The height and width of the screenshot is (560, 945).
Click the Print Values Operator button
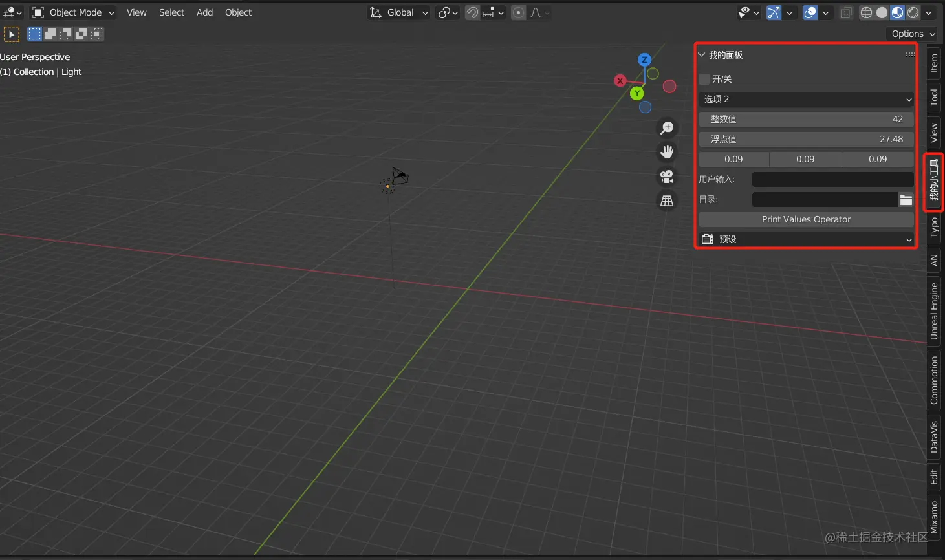[x=807, y=219]
